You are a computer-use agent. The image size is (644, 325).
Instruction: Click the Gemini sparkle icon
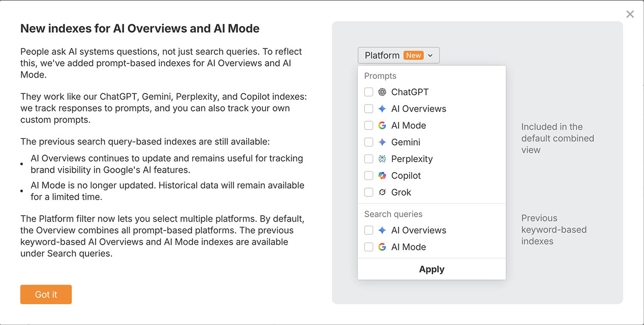point(382,142)
